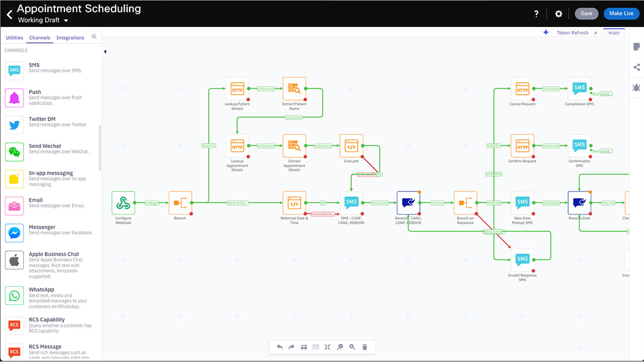Select the Configure Webhook node

tap(123, 203)
